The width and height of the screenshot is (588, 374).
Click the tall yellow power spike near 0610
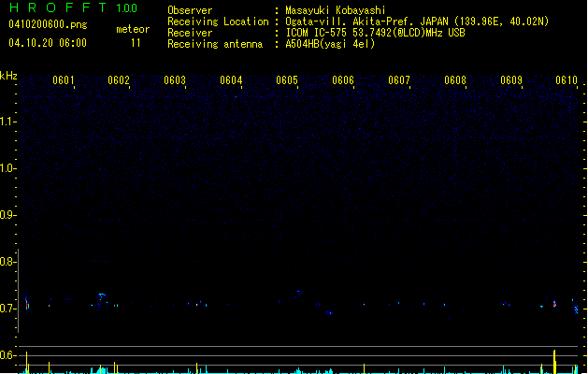click(554, 362)
